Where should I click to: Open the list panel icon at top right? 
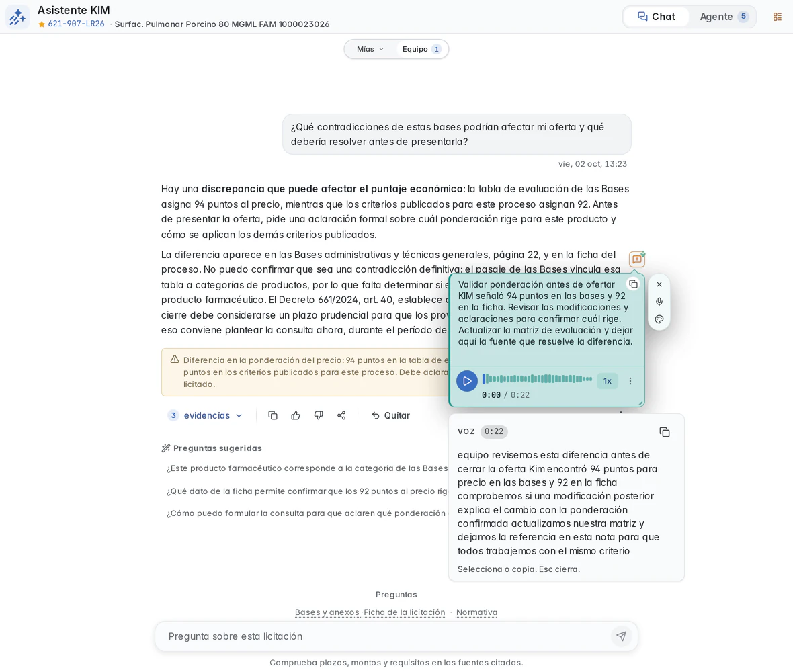click(x=778, y=17)
